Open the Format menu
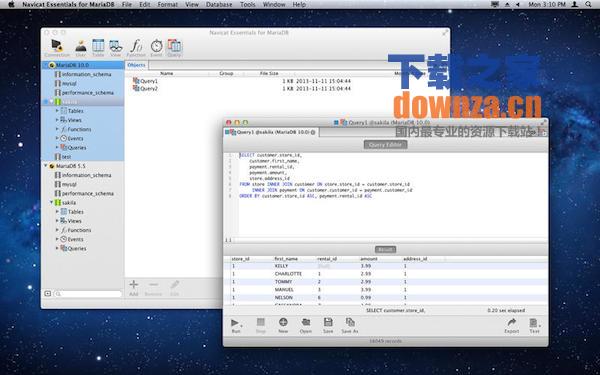 (x=168, y=4)
